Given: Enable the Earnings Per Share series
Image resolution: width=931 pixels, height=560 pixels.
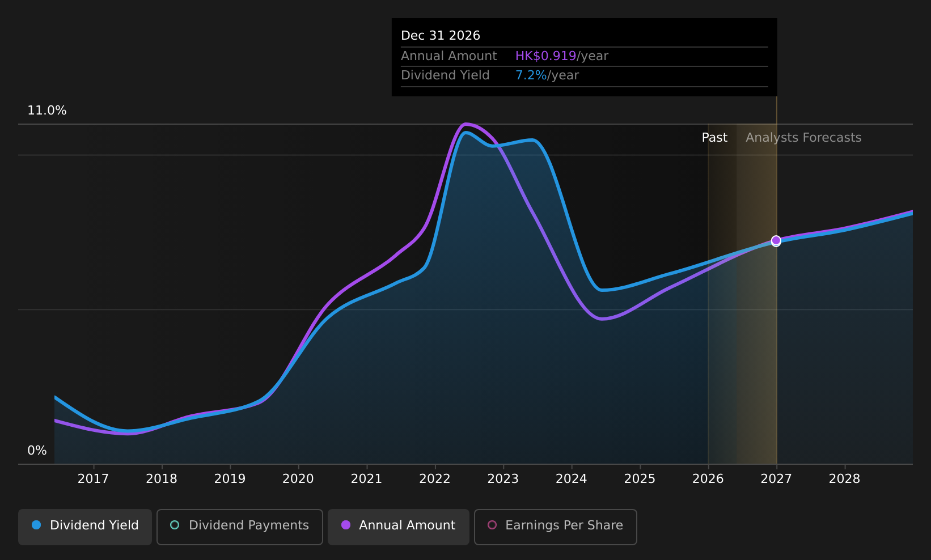Looking at the screenshot, I should 556,527.
